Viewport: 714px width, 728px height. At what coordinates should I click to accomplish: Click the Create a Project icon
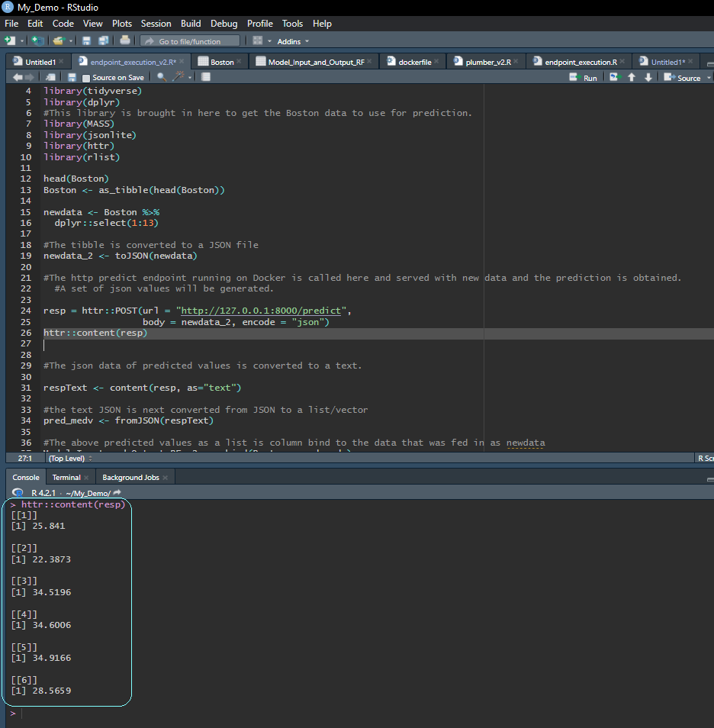pyautogui.click(x=37, y=40)
